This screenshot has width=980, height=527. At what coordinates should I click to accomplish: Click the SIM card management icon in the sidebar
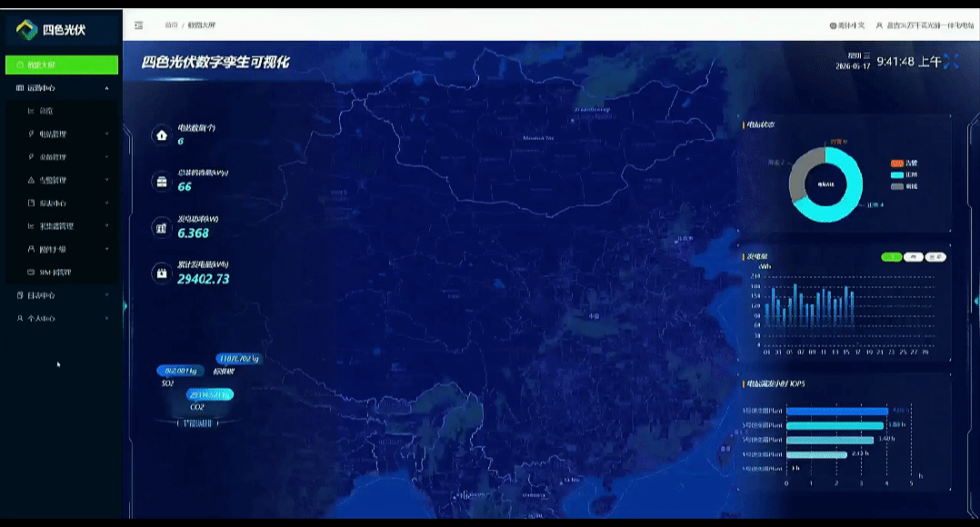[31, 273]
